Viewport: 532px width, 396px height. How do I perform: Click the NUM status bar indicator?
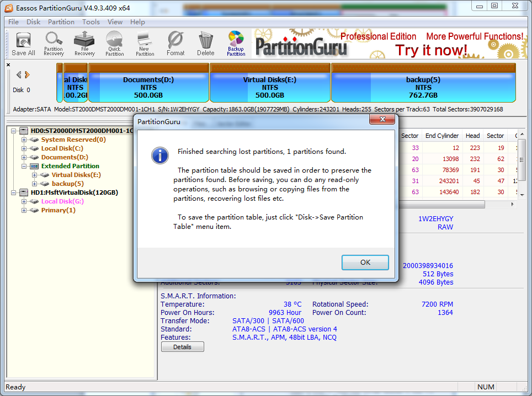(x=486, y=387)
